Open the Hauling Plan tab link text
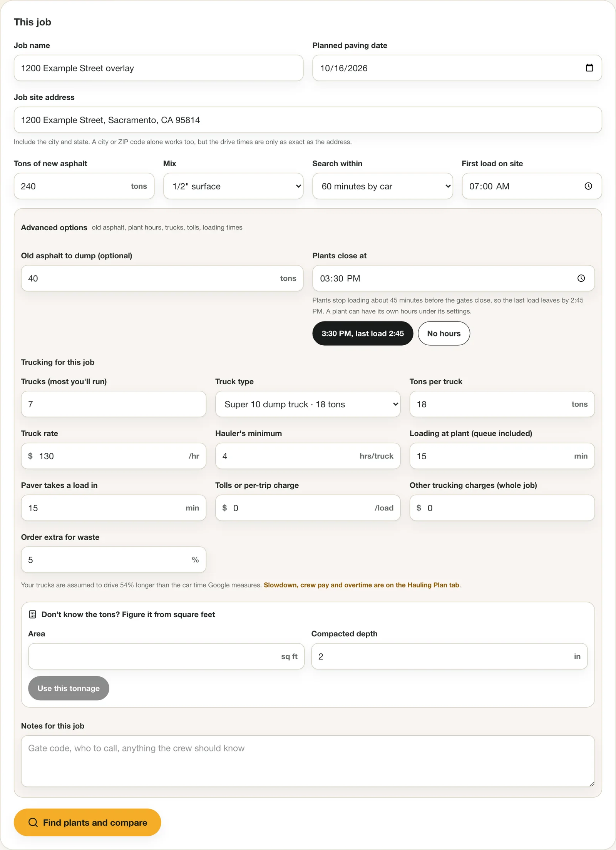616x850 pixels. (362, 585)
